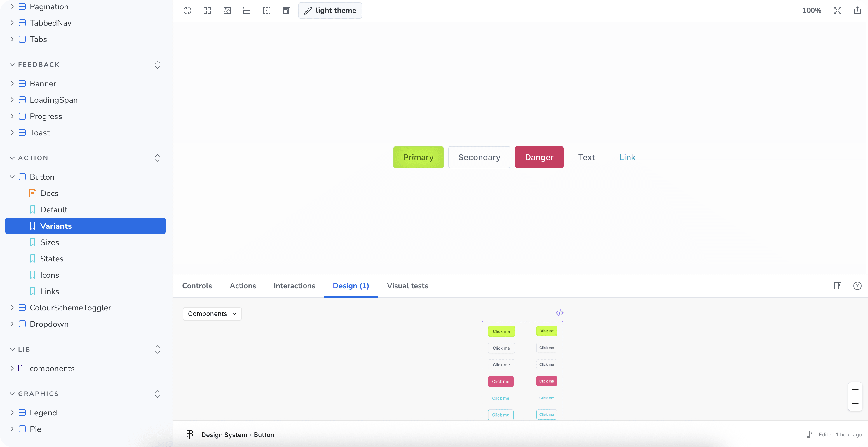Screen dimensions: 868x447
Task: Collapse the Button component tree
Action: 12,177
